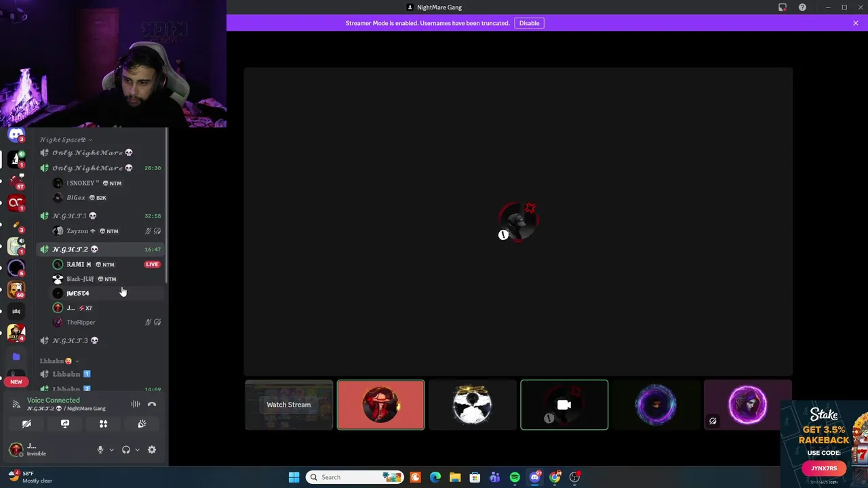Select user TheRipper in channel list

click(x=107, y=323)
